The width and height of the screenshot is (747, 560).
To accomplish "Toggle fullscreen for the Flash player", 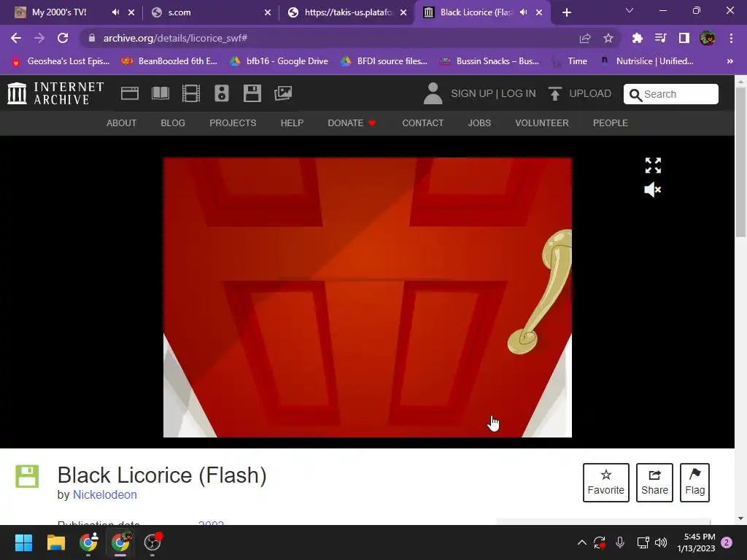I will coord(653,166).
